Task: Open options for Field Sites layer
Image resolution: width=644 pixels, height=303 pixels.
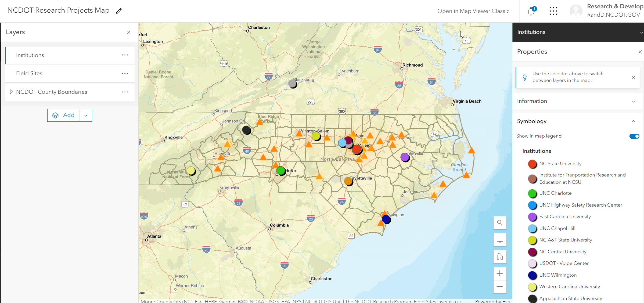Action: click(125, 73)
